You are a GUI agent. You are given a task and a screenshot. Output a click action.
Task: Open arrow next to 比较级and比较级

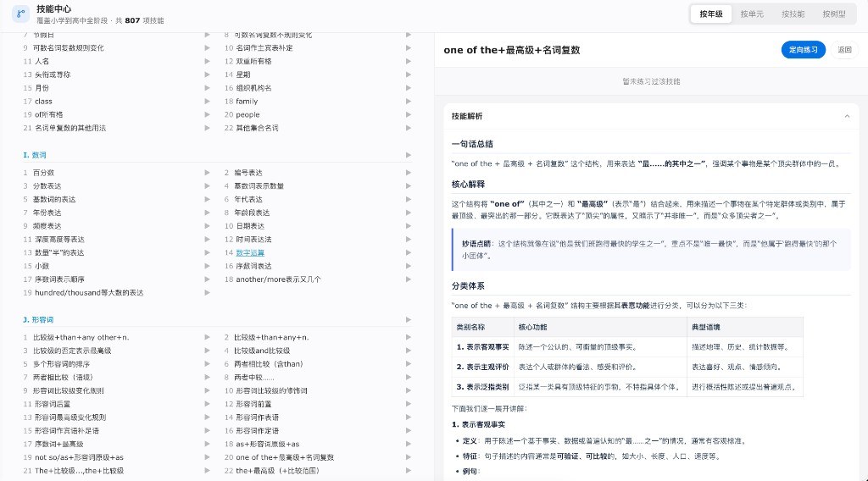click(x=409, y=351)
